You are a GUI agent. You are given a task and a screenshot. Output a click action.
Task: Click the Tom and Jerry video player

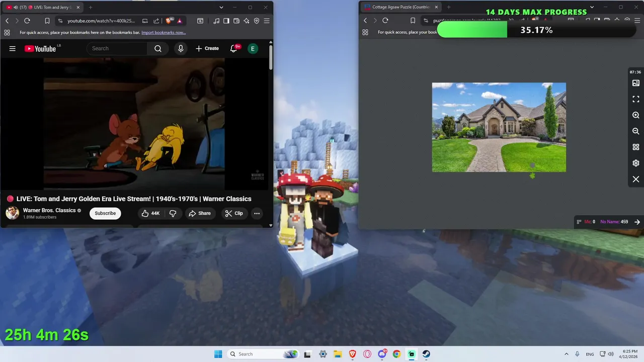coord(134,124)
